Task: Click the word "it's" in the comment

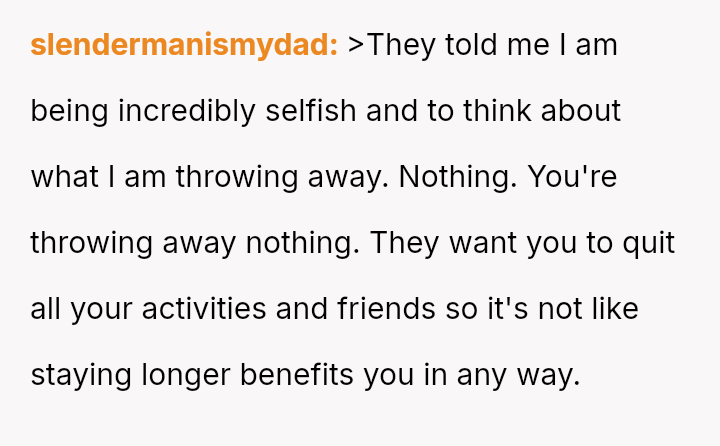Action: (x=507, y=309)
